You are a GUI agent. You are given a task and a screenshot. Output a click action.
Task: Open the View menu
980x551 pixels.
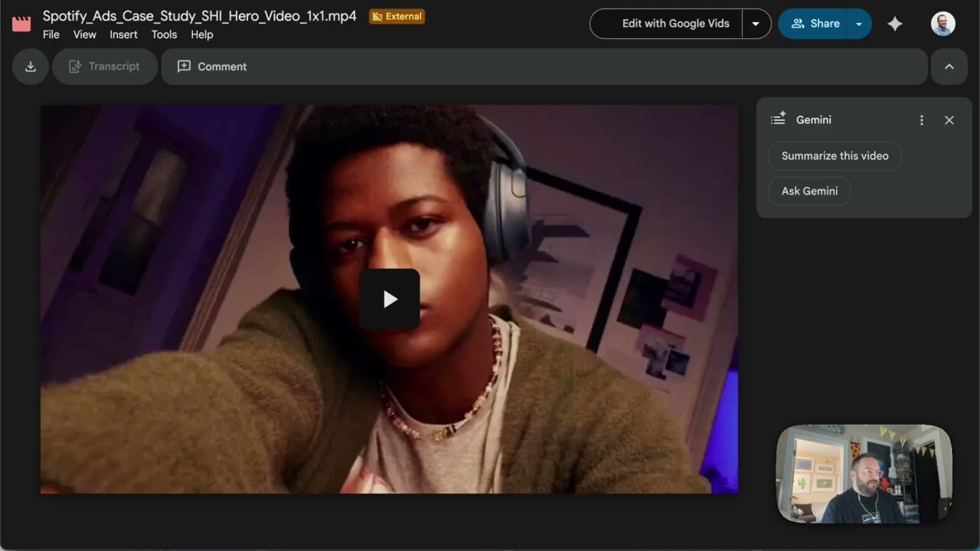(x=85, y=34)
